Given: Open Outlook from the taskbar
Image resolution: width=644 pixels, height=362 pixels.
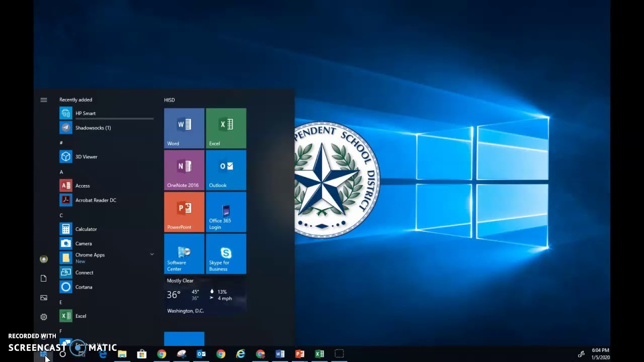Looking at the screenshot, I should tap(201, 354).
